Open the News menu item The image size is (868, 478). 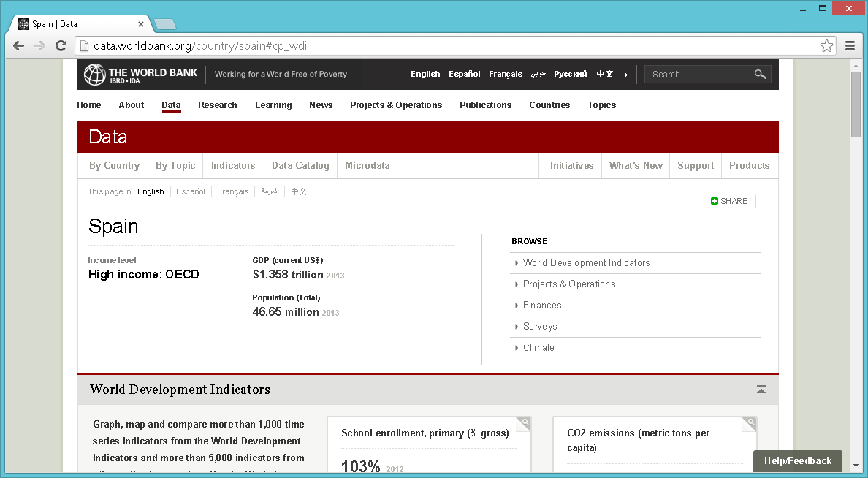(321, 105)
